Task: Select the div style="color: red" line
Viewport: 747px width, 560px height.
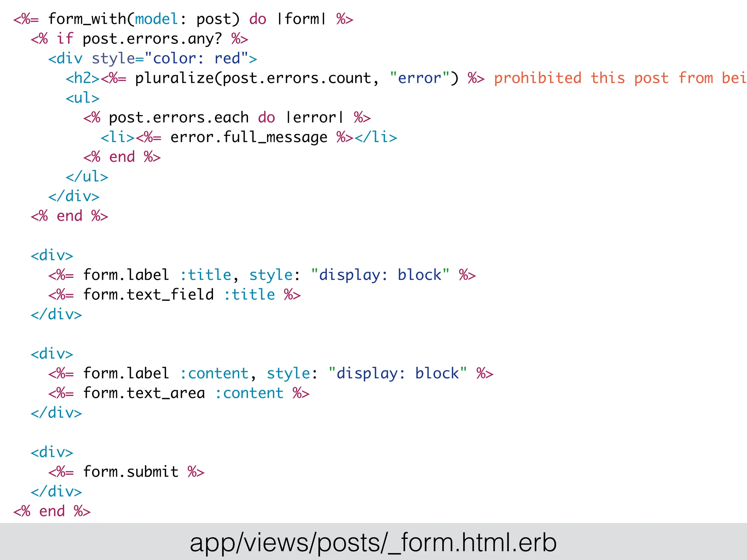Action: (x=152, y=58)
